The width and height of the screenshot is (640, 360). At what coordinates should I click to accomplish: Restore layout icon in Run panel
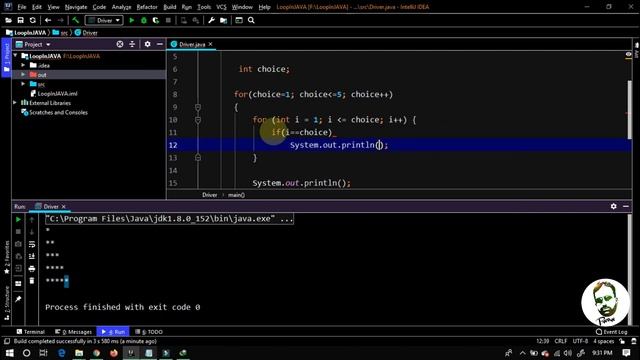point(18,283)
